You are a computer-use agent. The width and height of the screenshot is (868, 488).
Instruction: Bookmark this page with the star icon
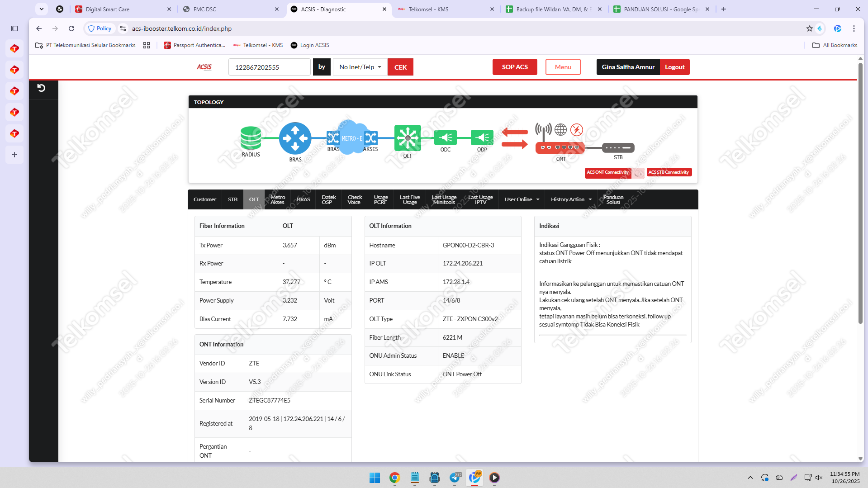[x=809, y=28]
